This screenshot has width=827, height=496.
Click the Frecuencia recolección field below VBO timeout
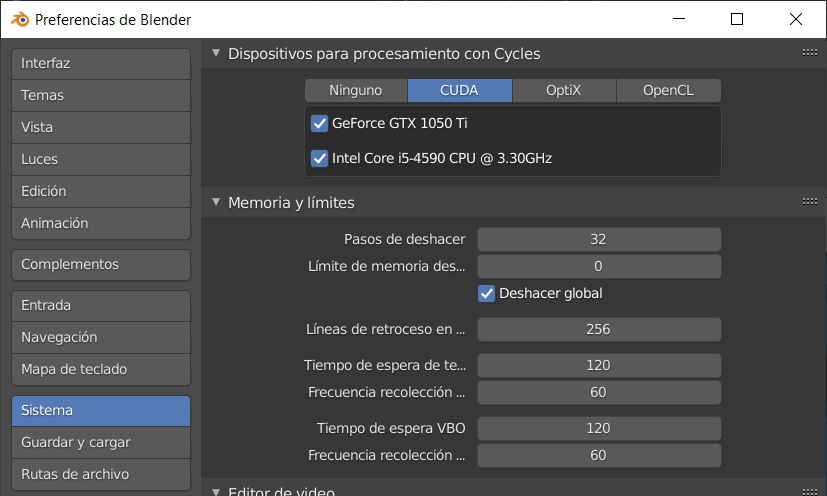[x=599, y=455]
